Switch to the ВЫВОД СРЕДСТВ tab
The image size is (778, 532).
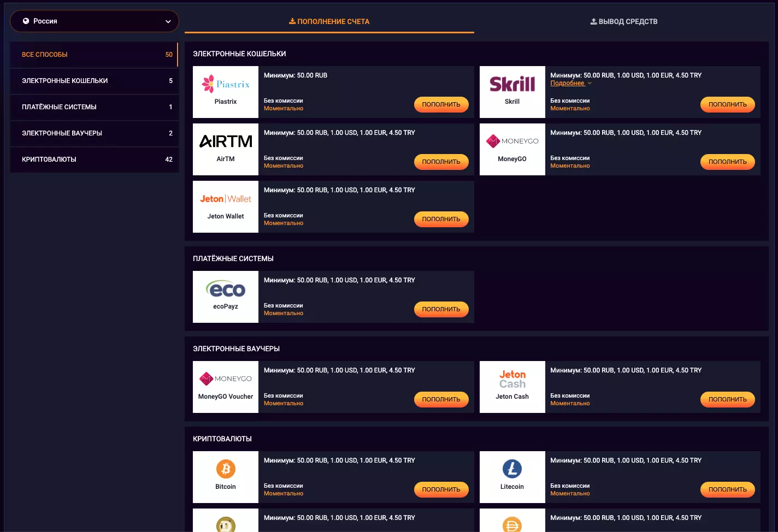pos(623,21)
